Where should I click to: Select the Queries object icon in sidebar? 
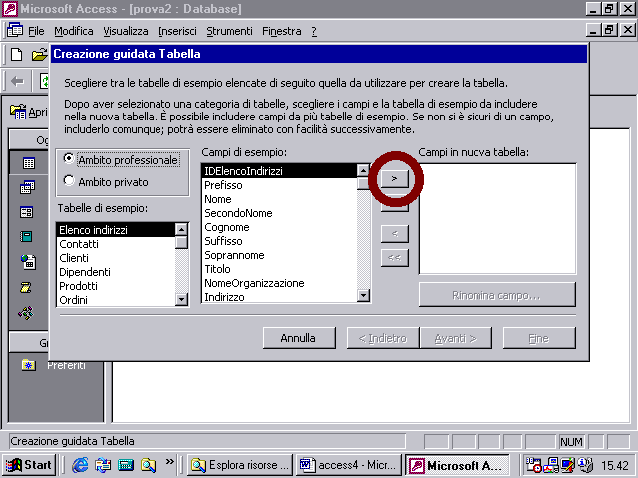click(27, 187)
